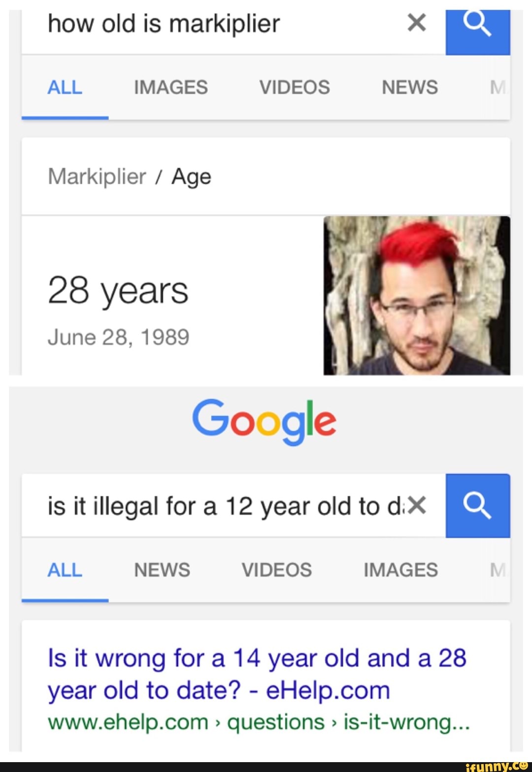Select the ALL tab in lower search
The height and width of the screenshot is (772, 532).
tap(65, 570)
